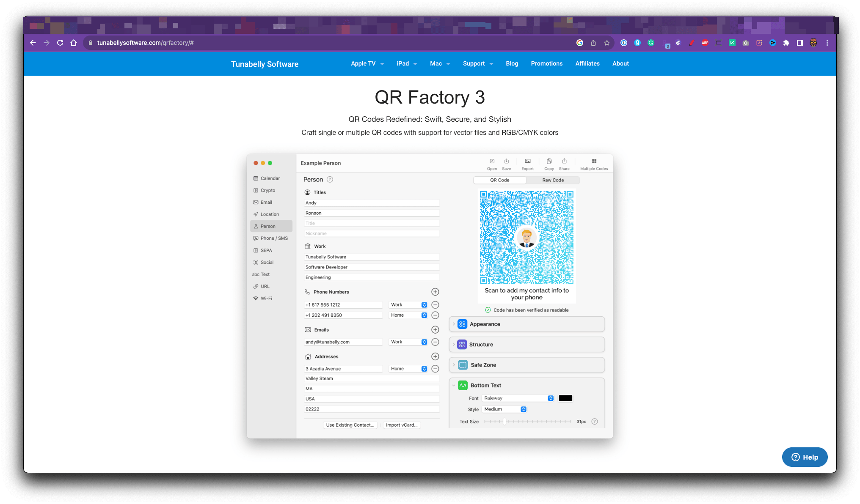
Task: Expand the Safe Zone section
Action: [526, 365]
